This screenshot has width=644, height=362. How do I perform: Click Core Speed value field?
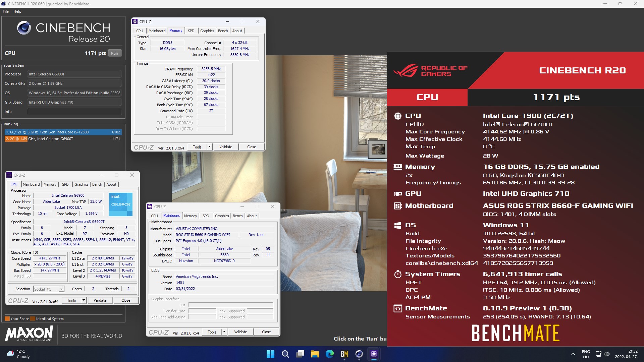pyautogui.click(x=50, y=258)
